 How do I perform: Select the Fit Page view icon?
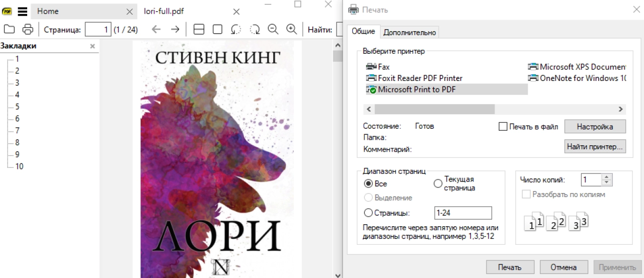tap(217, 29)
